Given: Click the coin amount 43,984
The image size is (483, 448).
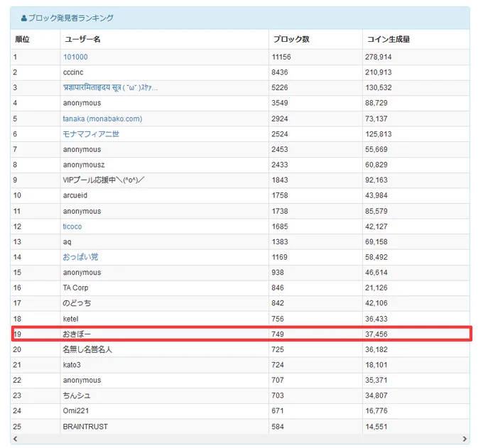Looking at the screenshot, I should 376,195.
